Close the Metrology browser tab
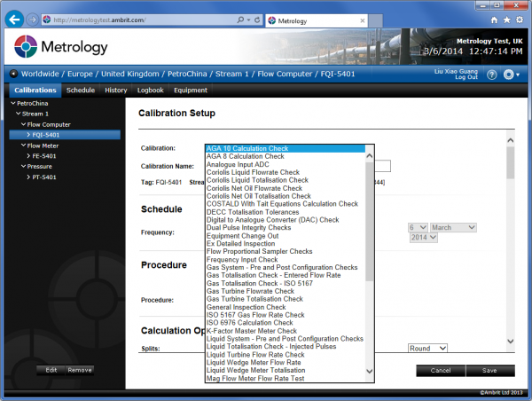Viewport: 532px width, 401px height. tap(363, 20)
